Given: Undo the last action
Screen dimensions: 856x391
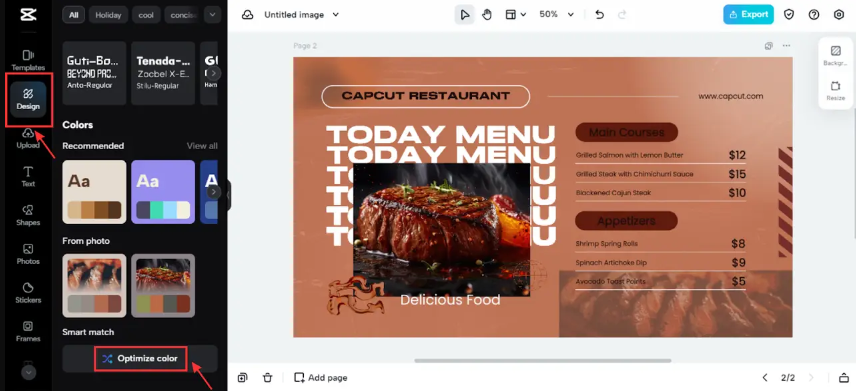Looking at the screenshot, I should click(x=599, y=15).
